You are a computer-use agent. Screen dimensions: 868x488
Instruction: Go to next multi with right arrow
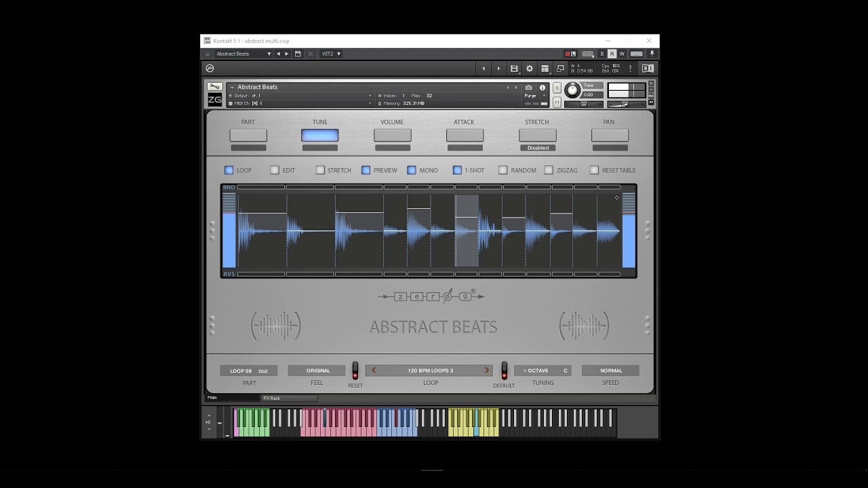(x=498, y=68)
